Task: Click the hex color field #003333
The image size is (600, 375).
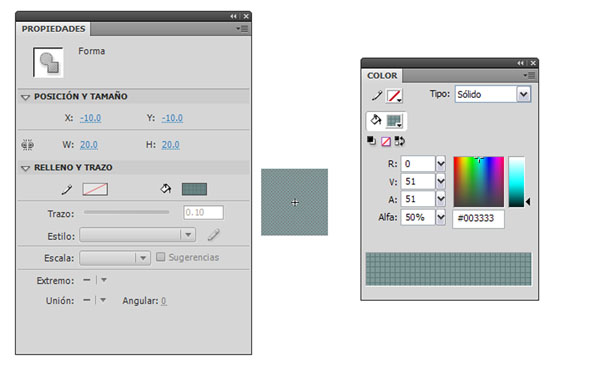Action: point(479,218)
